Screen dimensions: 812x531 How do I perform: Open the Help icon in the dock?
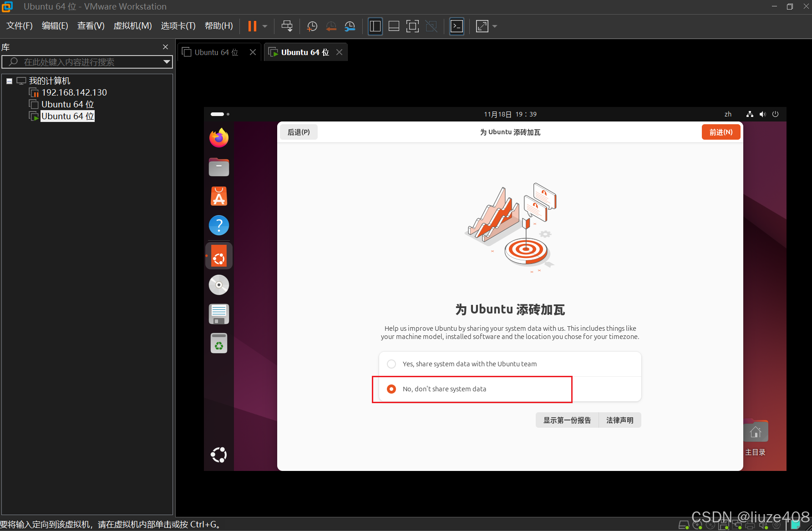pos(219,225)
